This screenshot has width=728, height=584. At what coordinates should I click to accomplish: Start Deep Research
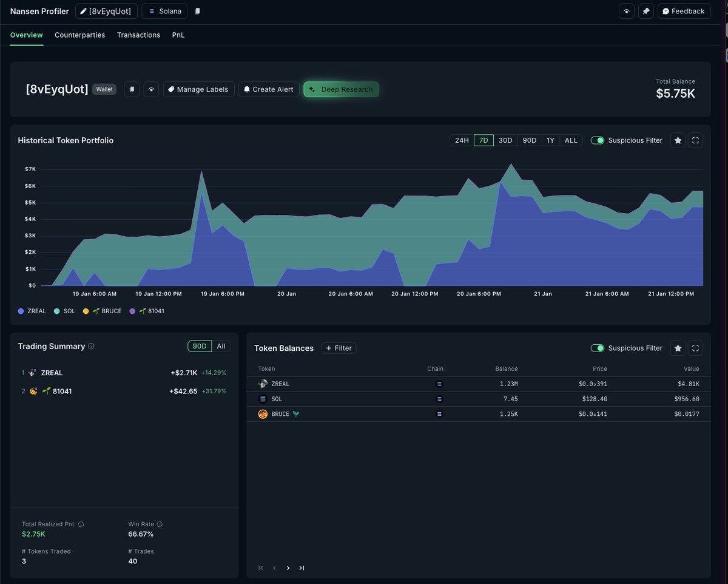[342, 89]
